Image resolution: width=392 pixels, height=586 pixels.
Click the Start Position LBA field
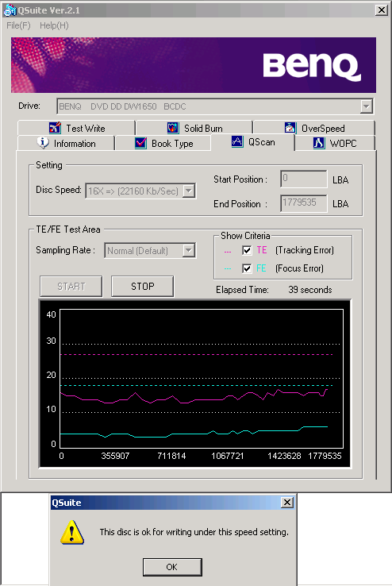pyautogui.click(x=304, y=179)
